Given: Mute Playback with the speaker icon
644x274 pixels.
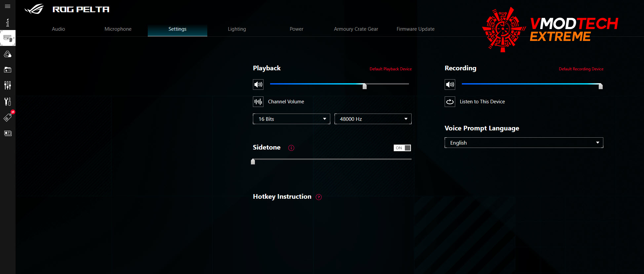Looking at the screenshot, I should click(x=258, y=85).
